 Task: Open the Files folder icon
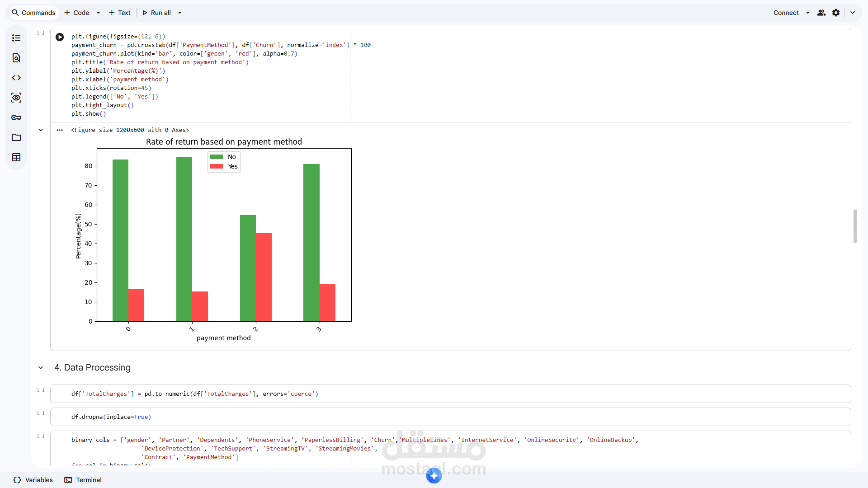[x=16, y=137]
